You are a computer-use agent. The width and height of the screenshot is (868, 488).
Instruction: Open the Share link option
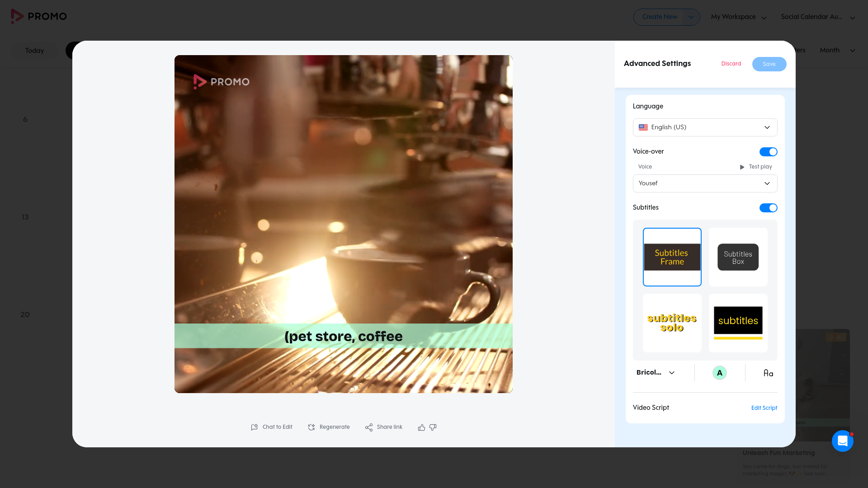click(383, 427)
